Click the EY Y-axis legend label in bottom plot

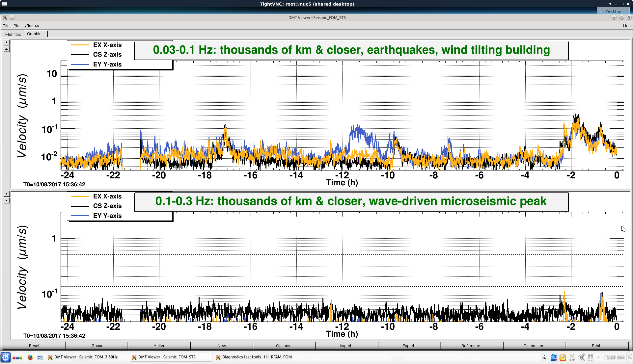pos(107,216)
